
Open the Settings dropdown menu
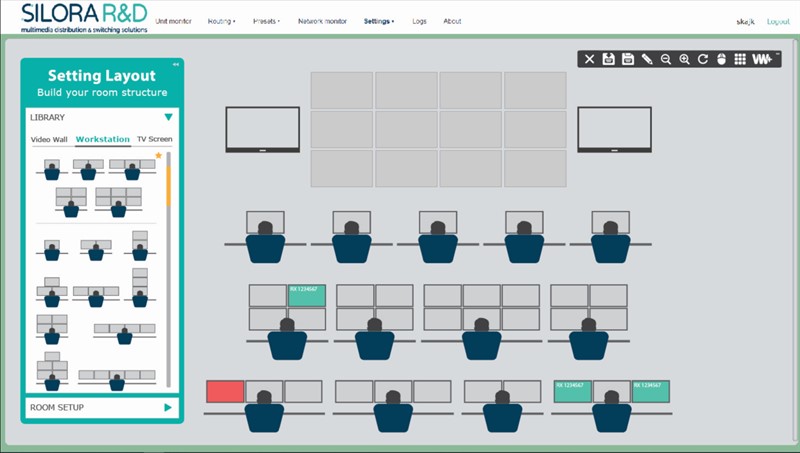378,21
